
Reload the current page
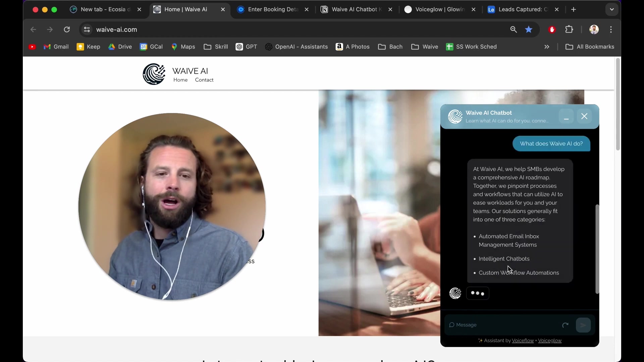tap(67, 29)
